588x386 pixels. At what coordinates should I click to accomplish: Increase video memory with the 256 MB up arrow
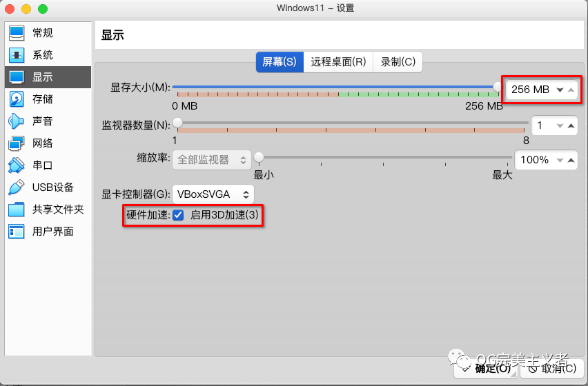click(x=571, y=90)
